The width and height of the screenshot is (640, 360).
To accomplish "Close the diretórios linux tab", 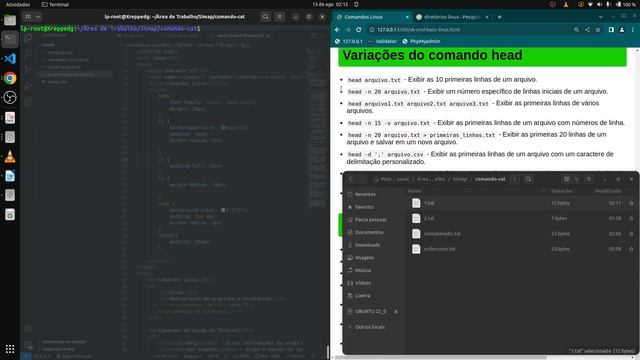I will (487, 17).
